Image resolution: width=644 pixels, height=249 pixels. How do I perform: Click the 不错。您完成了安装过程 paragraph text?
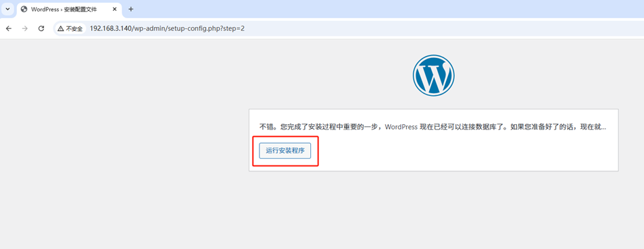click(432, 127)
